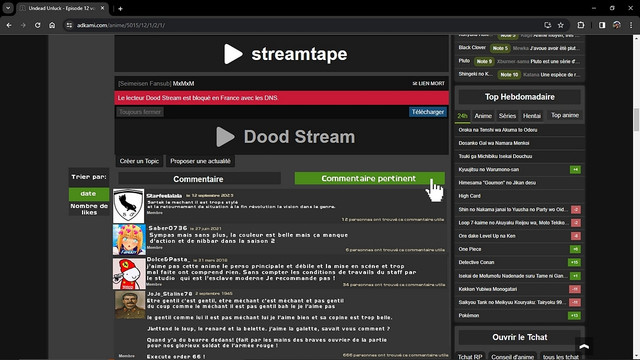
Task: Click Créer un Topic button
Action: click(x=139, y=161)
